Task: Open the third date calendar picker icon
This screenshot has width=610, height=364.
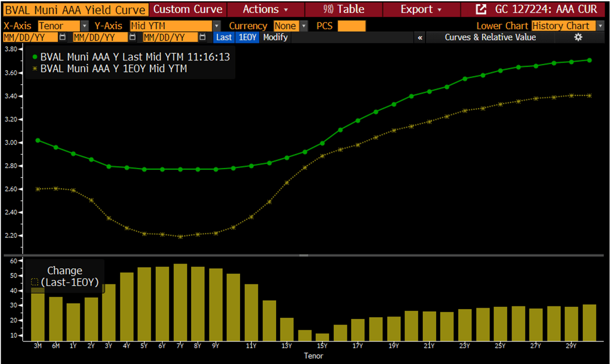Action: pyautogui.click(x=202, y=38)
